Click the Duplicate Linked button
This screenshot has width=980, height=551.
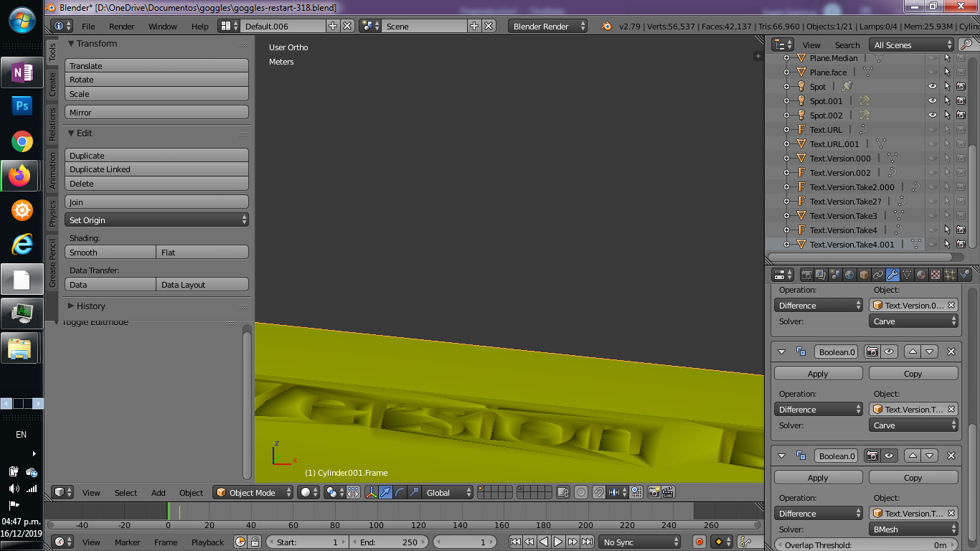(156, 169)
